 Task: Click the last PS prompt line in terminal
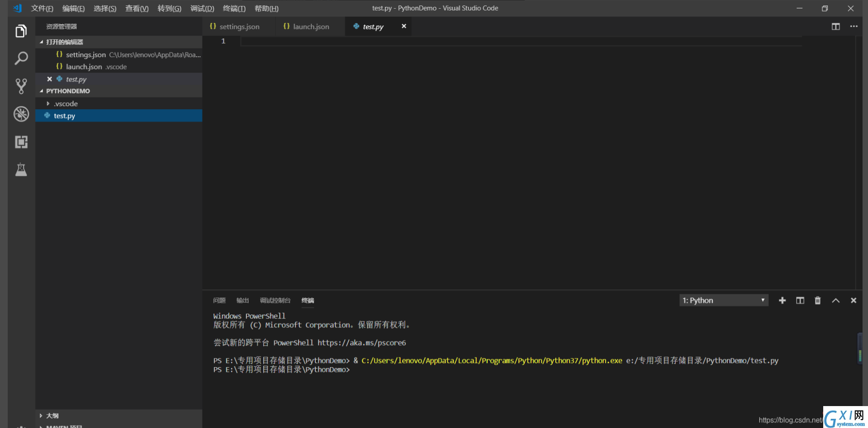[x=282, y=370]
